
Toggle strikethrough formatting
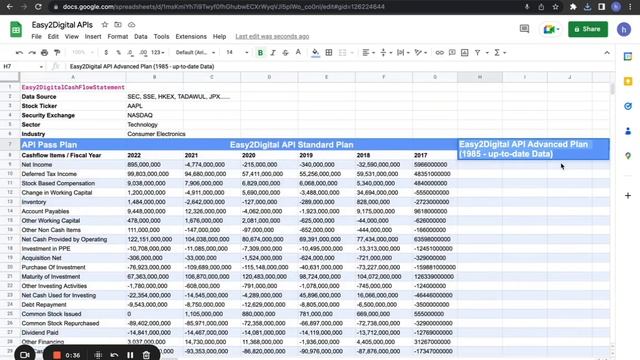coord(285,53)
